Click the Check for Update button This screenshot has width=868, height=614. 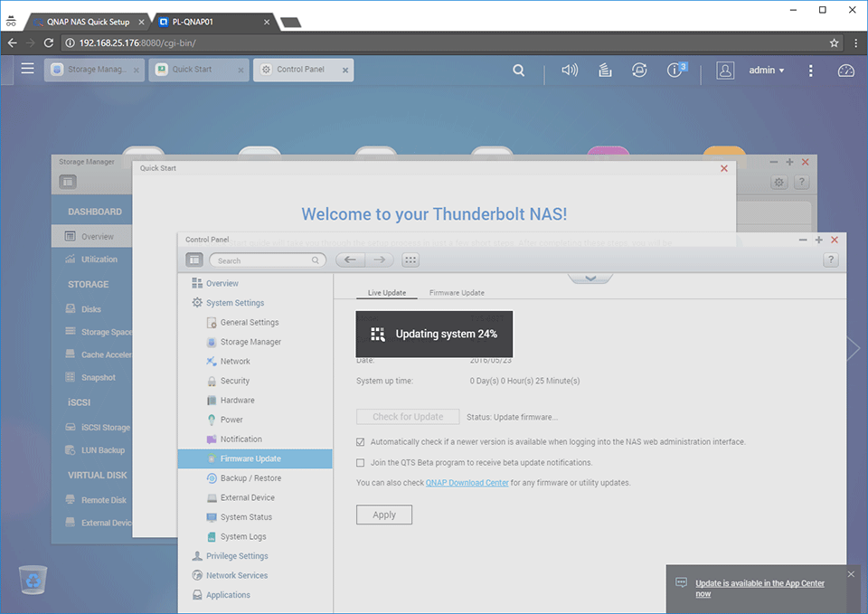tap(408, 416)
